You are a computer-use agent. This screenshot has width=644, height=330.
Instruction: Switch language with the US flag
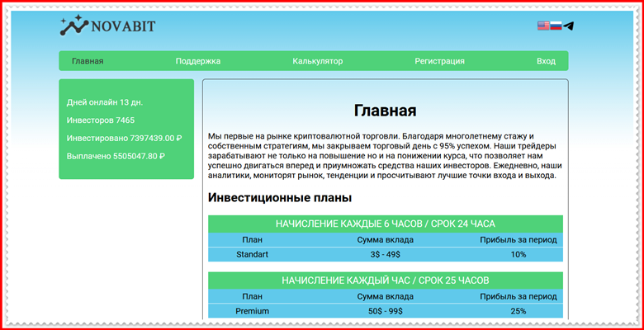point(543,26)
